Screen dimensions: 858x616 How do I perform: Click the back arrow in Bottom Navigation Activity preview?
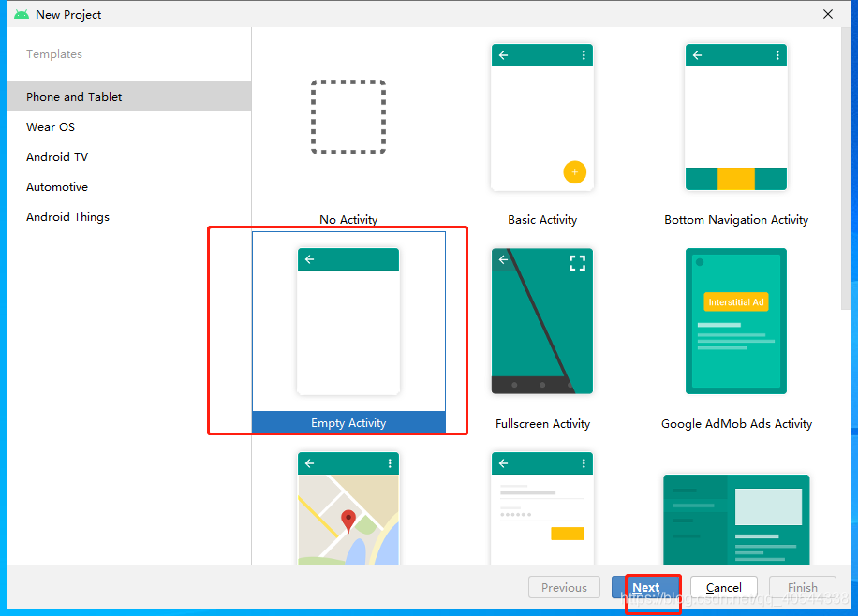(697, 55)
